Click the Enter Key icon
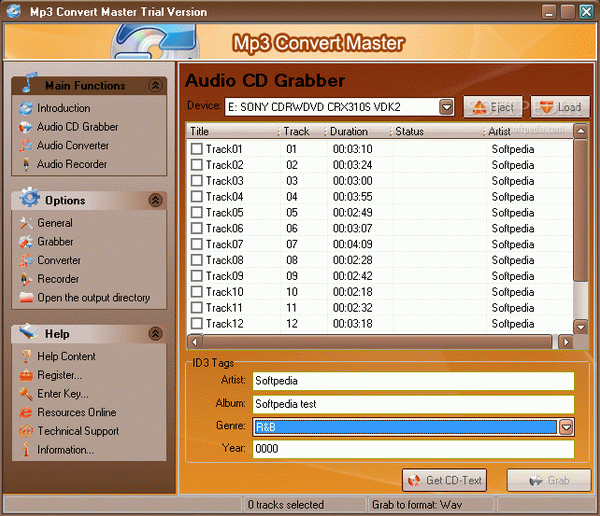This screenshot has height=516, width=600. [x=26, y=394]
